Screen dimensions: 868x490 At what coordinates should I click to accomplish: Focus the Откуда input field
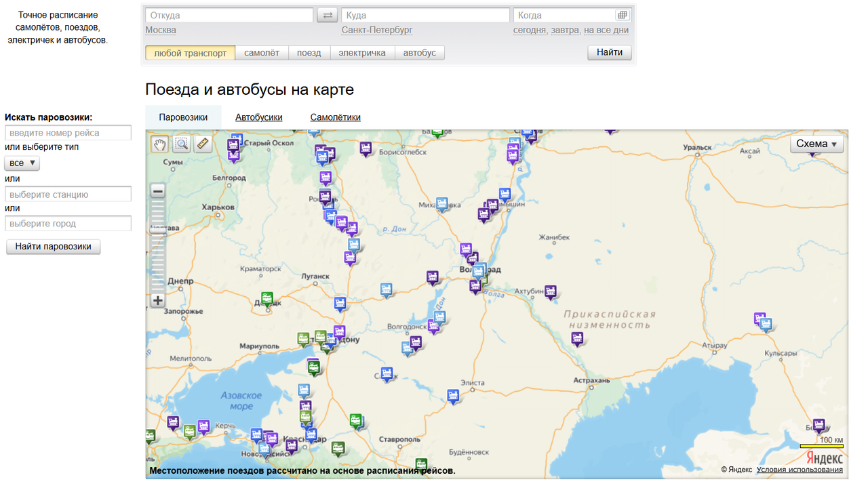[229, 15]
